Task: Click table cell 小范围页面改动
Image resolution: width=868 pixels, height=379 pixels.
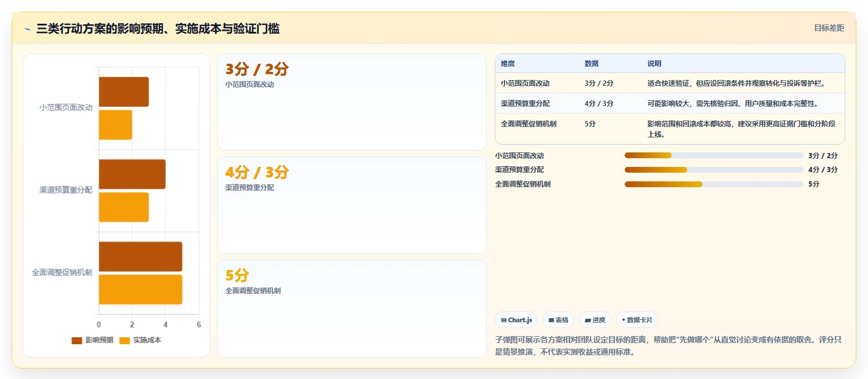Action: point(526,83)
